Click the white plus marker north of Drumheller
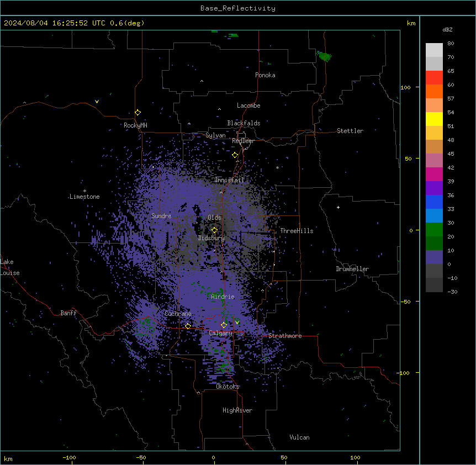476x465 pixels. pyautogui.click(x=338, y=207)
